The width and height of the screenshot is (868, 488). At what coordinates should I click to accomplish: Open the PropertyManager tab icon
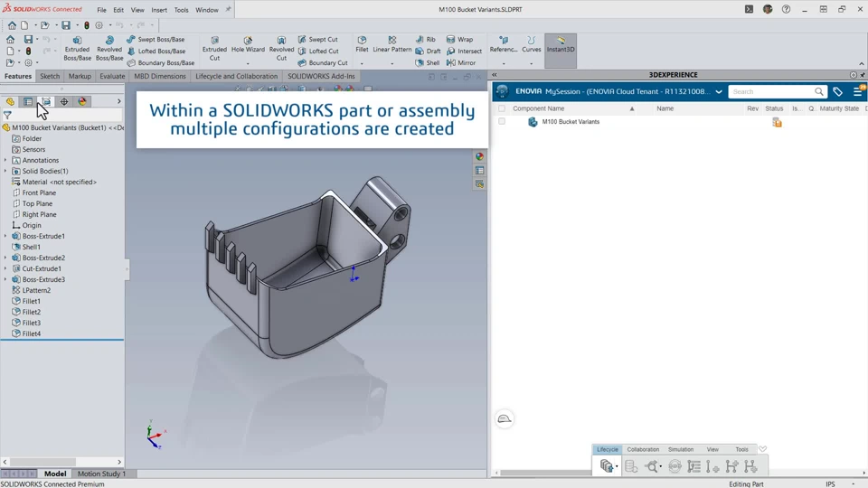28,102
